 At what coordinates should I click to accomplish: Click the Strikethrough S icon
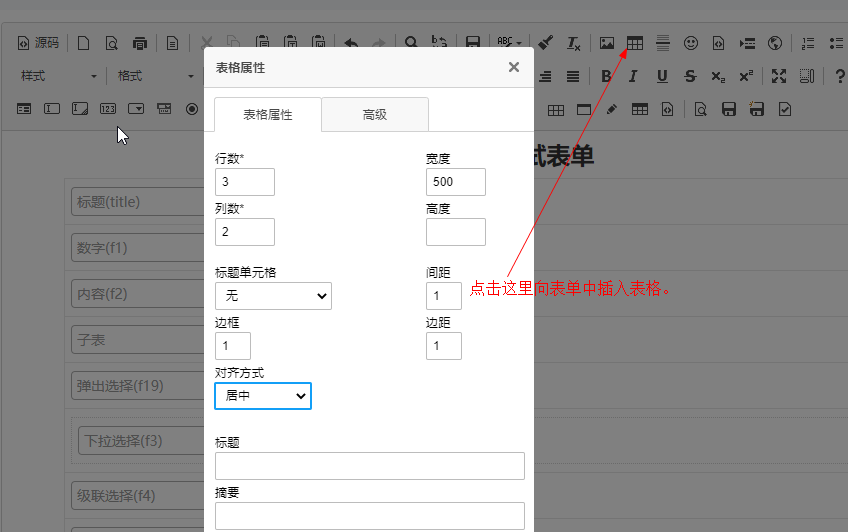click(690, 76)
